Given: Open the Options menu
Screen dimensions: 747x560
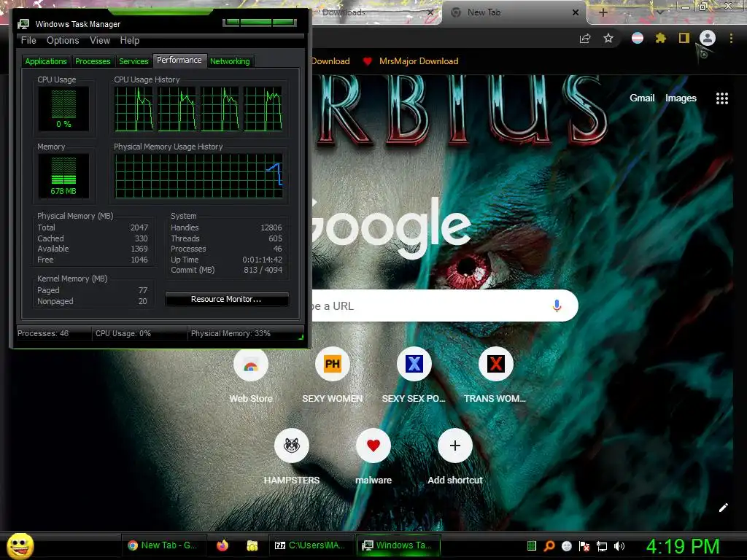Looking at the screenshot, I should click(63, 41).
